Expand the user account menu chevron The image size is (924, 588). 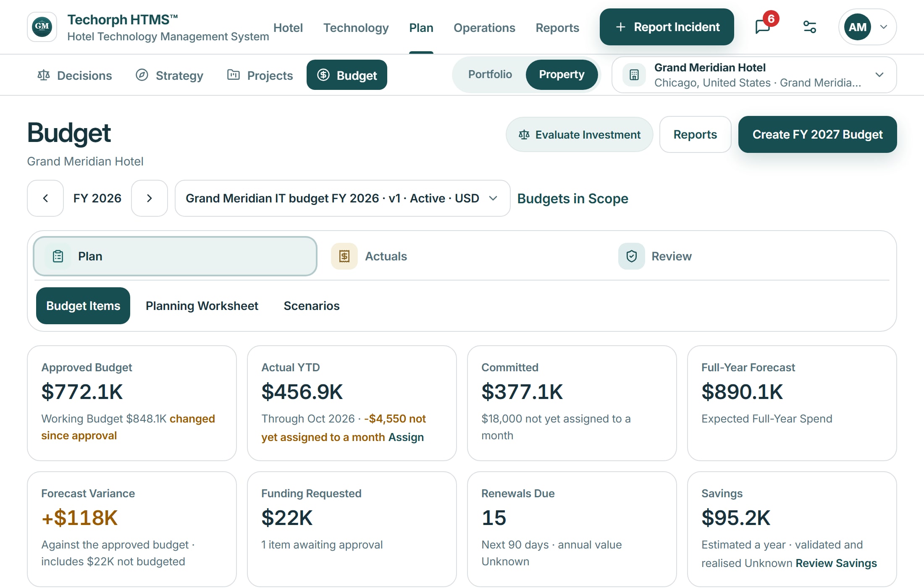884,27
